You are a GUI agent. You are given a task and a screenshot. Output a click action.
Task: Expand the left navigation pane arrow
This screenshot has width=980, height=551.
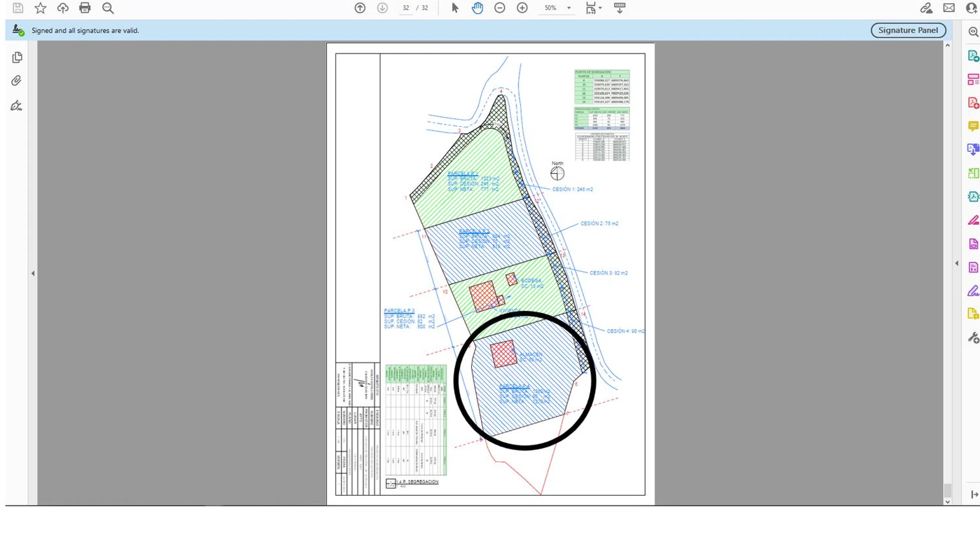[33, 273]
